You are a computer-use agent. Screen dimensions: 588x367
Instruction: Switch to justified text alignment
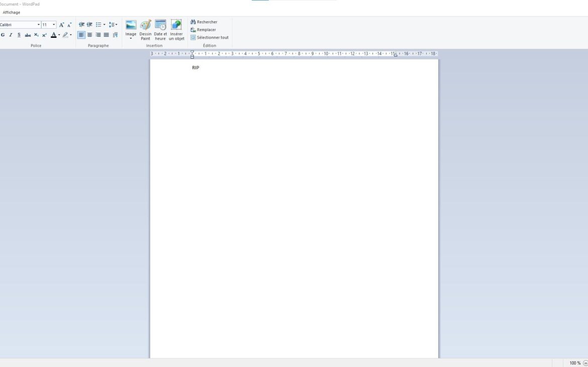[x=106, y=35]
